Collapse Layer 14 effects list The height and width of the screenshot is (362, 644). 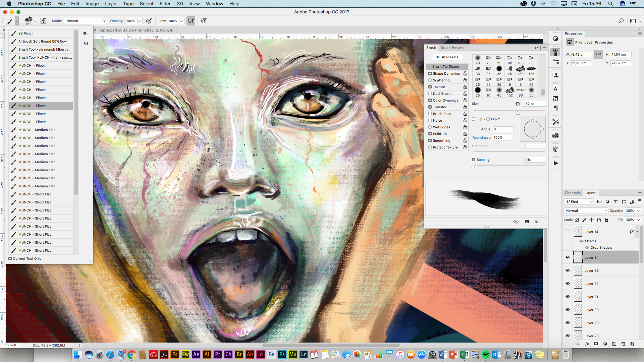click(x=637, y=231)
